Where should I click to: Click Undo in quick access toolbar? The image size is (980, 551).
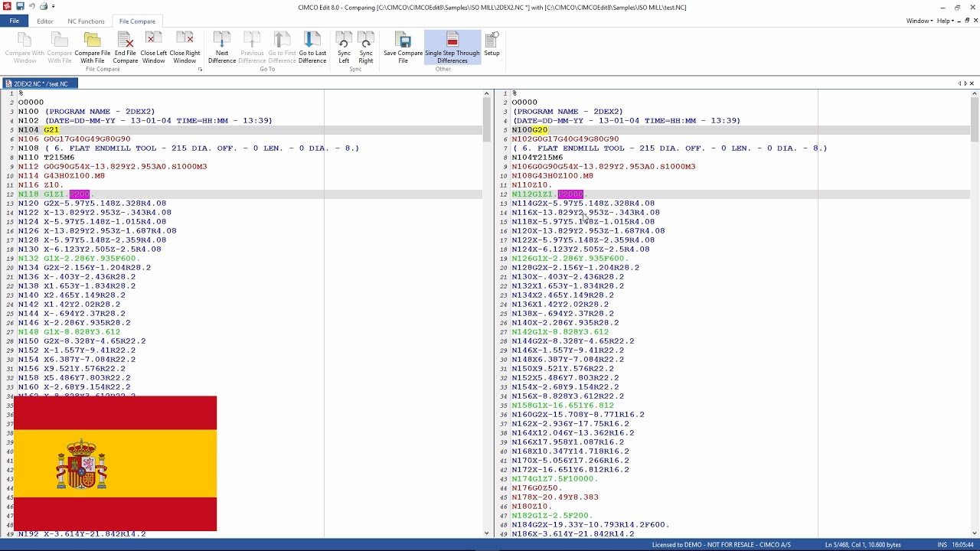click(32, 7)
